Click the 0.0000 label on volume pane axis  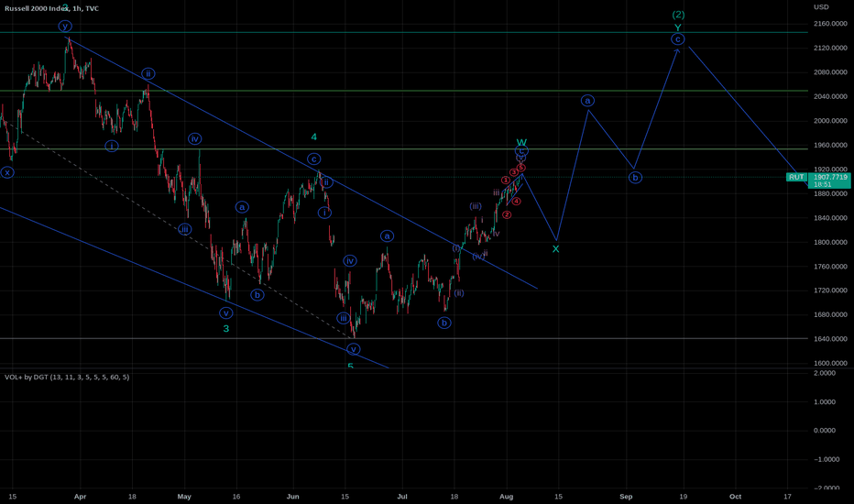(x=825, y=431)
